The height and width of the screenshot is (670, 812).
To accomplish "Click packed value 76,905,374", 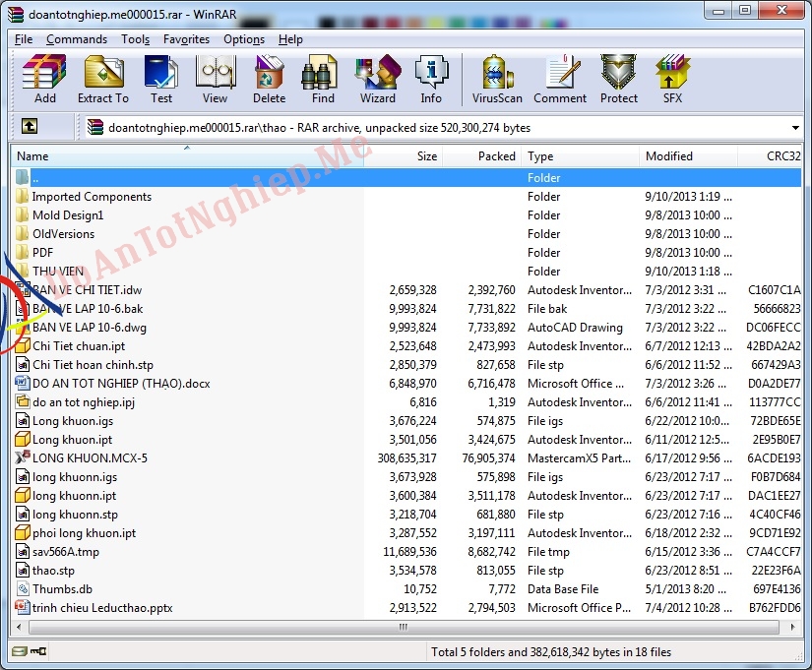I will pos(488,457).
